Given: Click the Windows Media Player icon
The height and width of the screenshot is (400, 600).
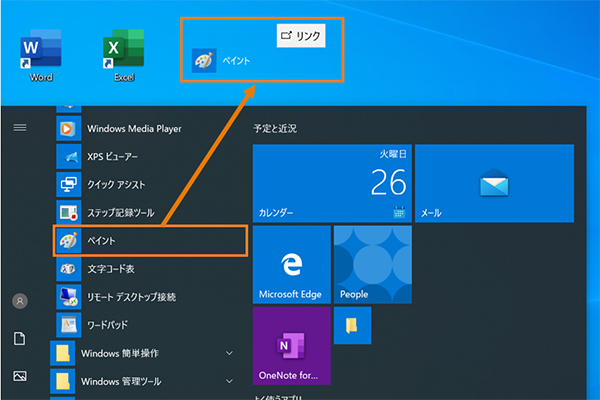Looking at the screenshot, I should (x=69, y=129).
